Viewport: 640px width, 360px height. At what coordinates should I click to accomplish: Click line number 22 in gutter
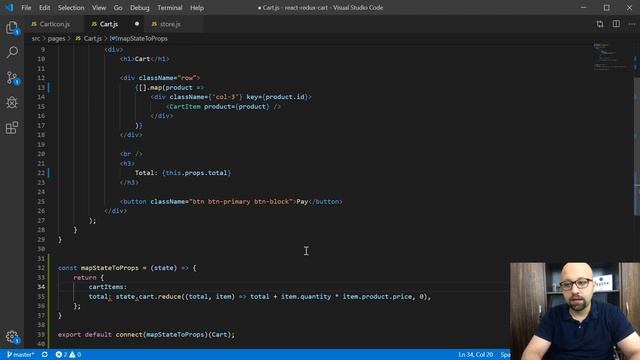point(41,173)
